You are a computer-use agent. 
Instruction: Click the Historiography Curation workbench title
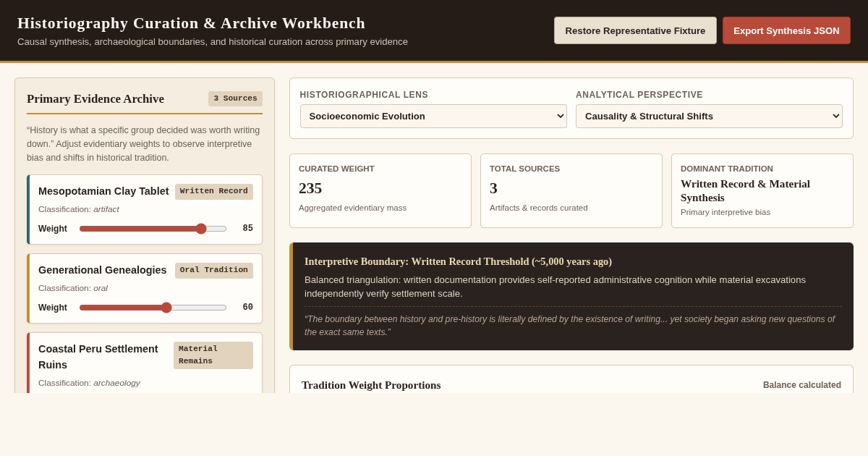coord(191,23)
